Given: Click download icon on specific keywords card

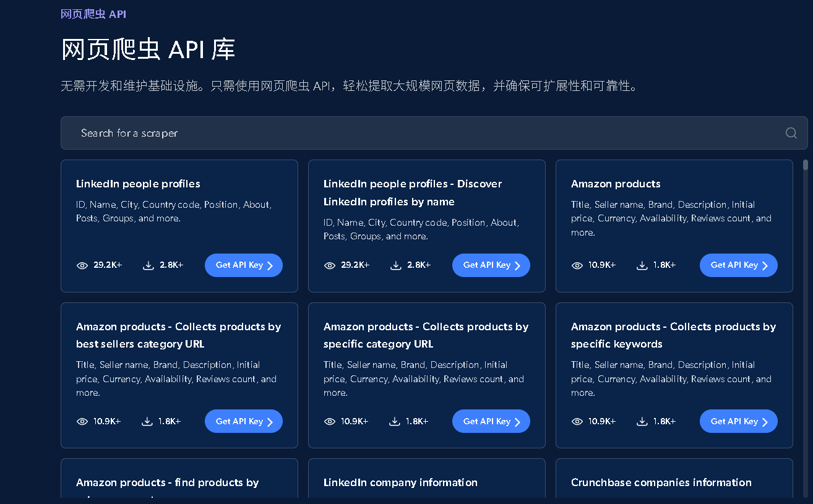Looking at the screenshot, I should (642, 422).
